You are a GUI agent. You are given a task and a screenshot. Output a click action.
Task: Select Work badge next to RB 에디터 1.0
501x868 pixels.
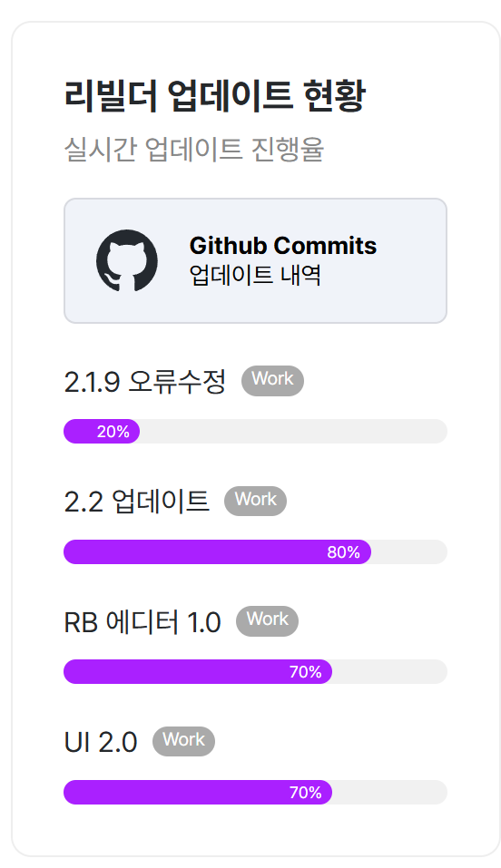pyautogui.click(x=267, y=621)
